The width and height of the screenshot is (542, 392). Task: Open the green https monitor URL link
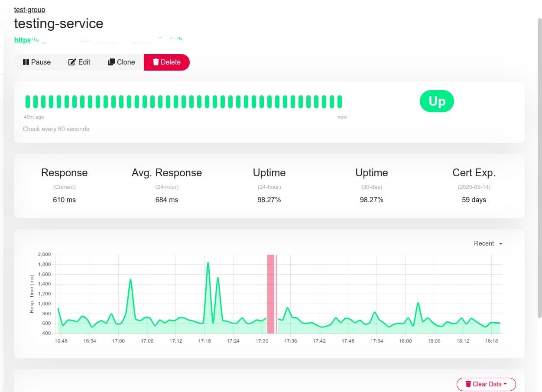23,40
